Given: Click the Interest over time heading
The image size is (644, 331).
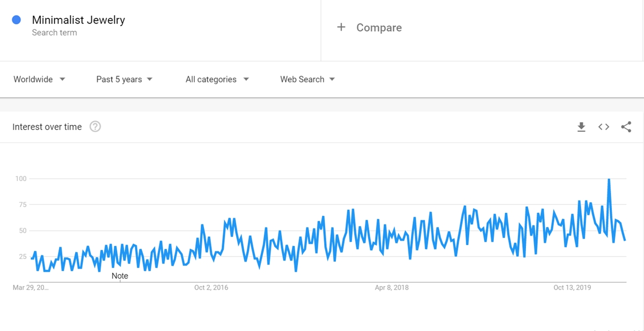Looking at the screenshot, I should 47,127.
